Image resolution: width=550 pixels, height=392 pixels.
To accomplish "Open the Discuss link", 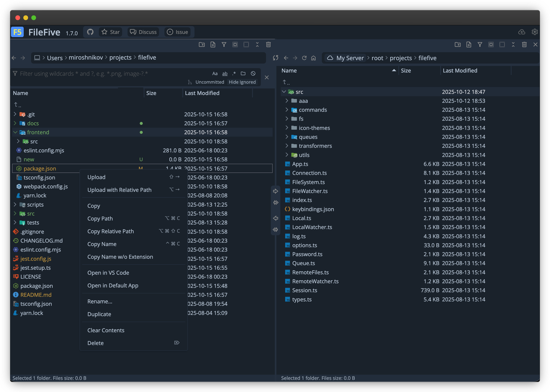I will pos(143,32).
